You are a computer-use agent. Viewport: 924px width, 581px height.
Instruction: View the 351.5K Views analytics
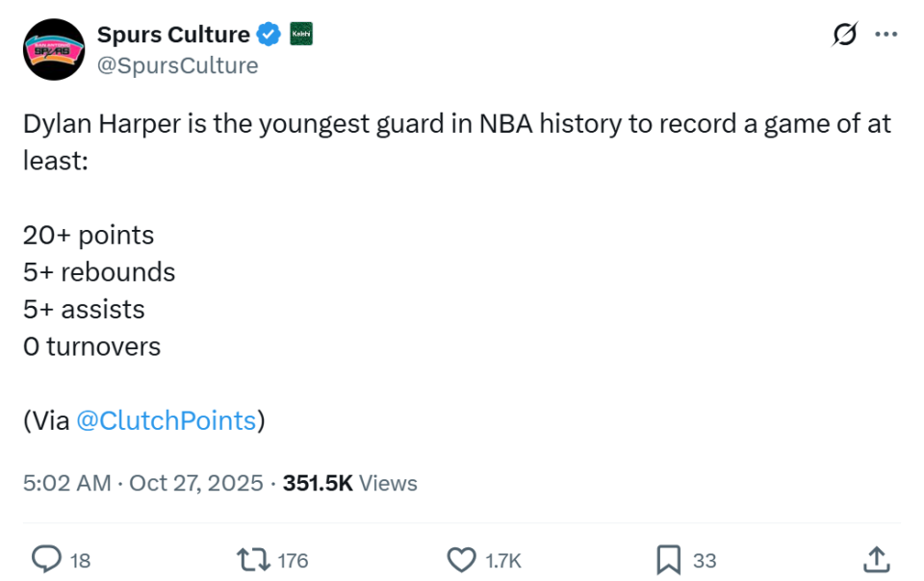(349, 483)
